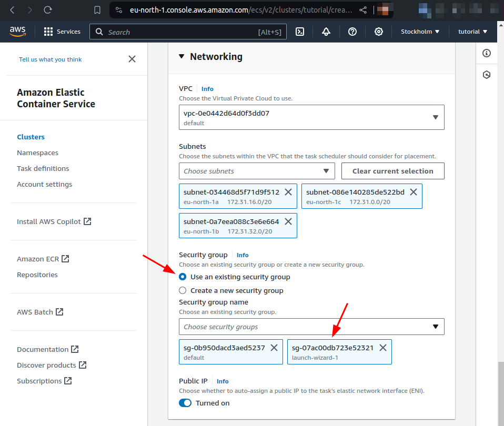Click the Clear current selection button
This screenshot has height=426, width=504.
393,171
